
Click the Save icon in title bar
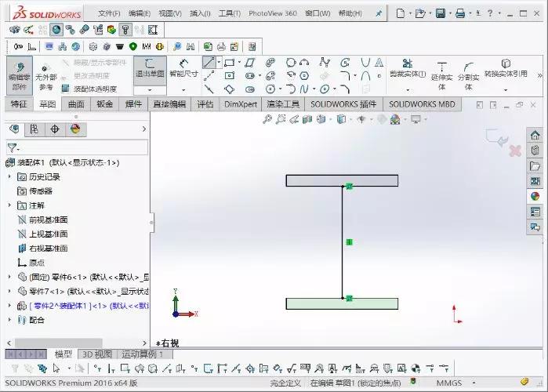pos(441,13)
